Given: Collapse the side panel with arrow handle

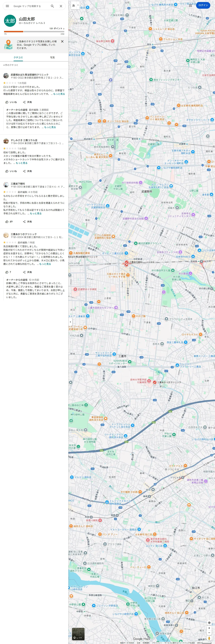Looking at the screenshot, I should click(x=70, y=322).
